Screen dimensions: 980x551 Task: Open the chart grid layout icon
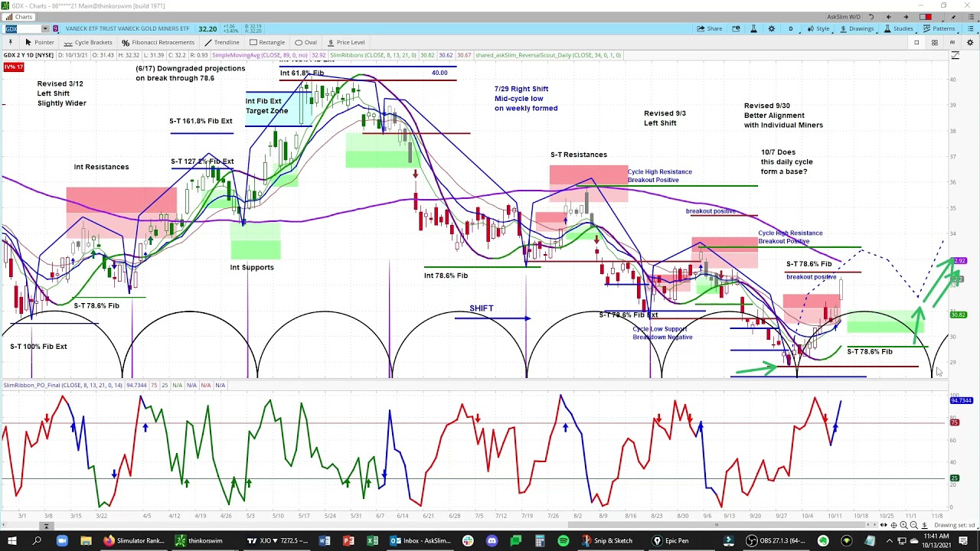pyautogui.click(x=934, y=42)
